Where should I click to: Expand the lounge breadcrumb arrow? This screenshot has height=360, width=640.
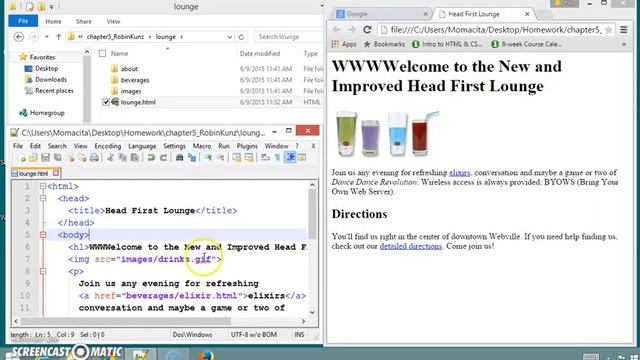[182, 37]
